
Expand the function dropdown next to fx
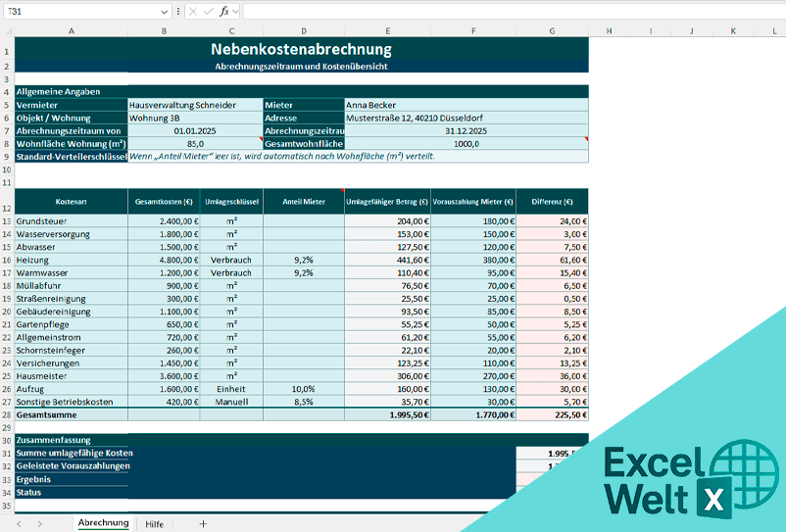click(236, 12)
